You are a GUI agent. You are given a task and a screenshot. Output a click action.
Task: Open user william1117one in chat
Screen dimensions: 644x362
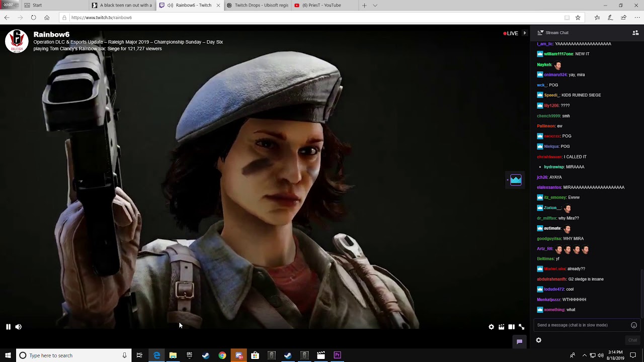coord(558,54)
